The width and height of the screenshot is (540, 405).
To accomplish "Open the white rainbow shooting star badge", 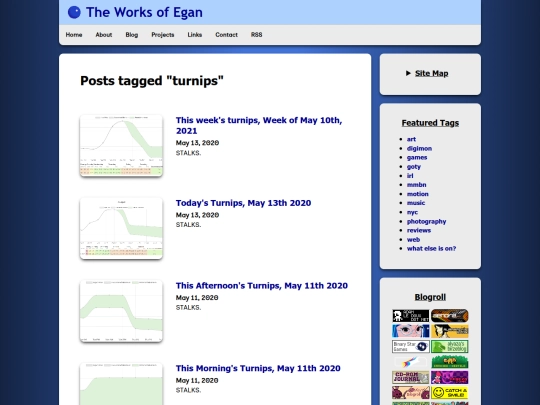I will (x=411, y=362).
